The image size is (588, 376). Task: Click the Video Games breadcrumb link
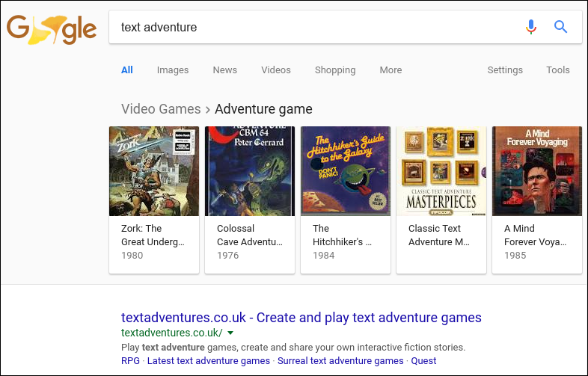(161, 109)
